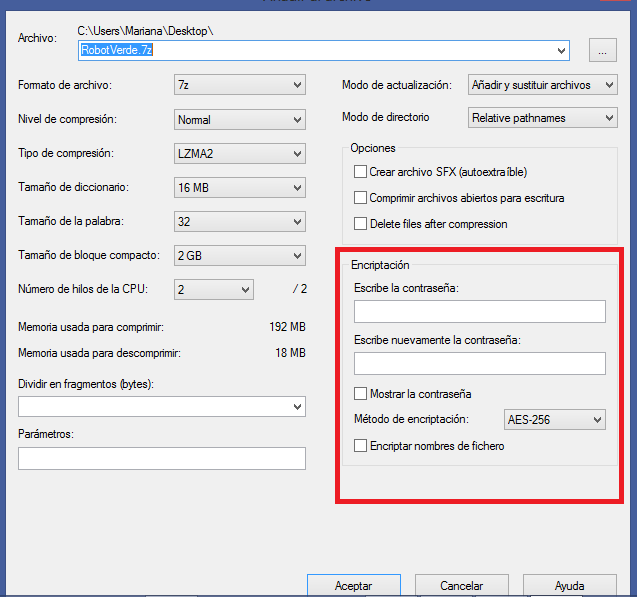Open the Archivo filename dropdown arrow
Viewport: 637px width, 597px height.
tap(561, 51)
